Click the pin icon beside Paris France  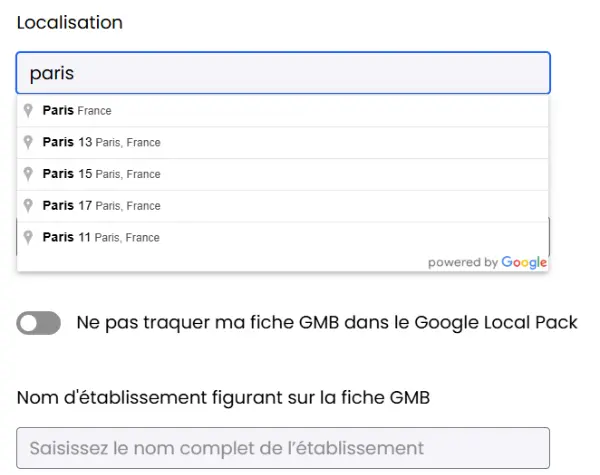[28, 111]
